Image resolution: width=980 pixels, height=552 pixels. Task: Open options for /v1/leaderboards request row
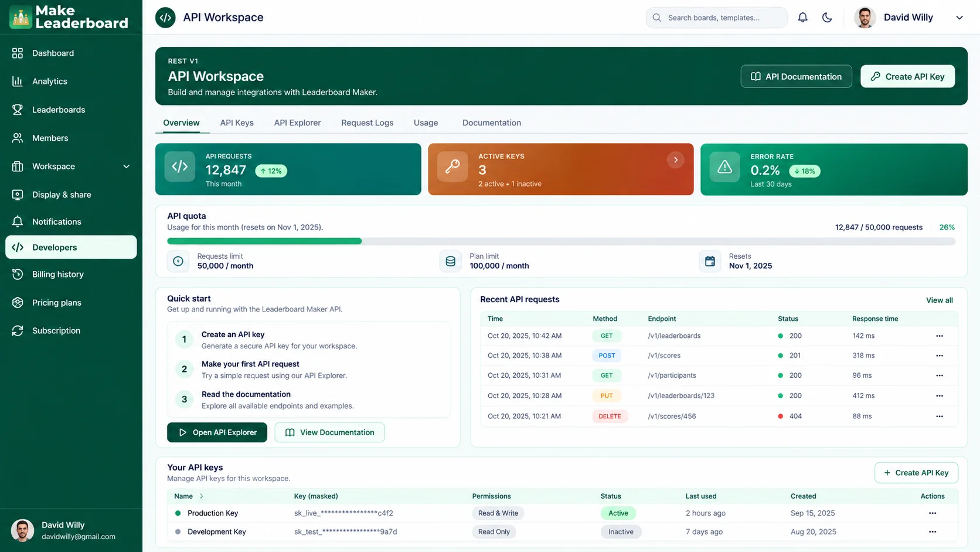940,336
